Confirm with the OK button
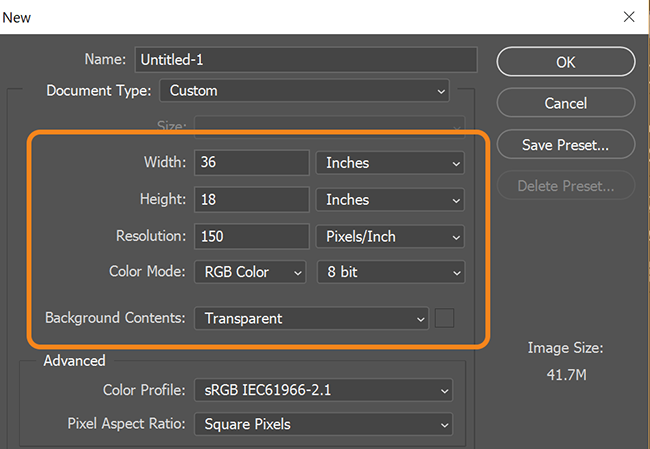The image size is (650, 449). pyautogui.click(x=565, y=62)
